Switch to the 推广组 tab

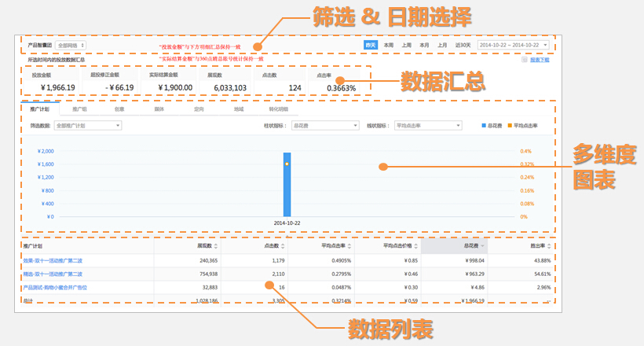coord(80,109)
